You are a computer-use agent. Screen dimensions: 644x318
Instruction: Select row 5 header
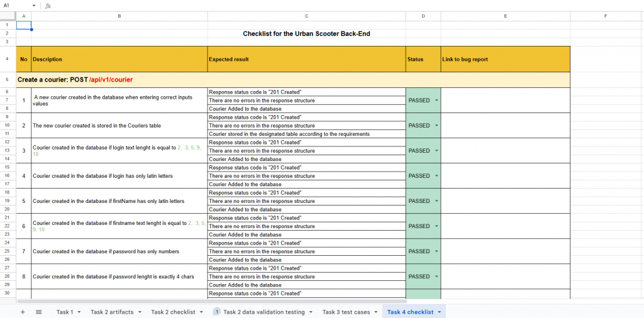click(8, 80)
